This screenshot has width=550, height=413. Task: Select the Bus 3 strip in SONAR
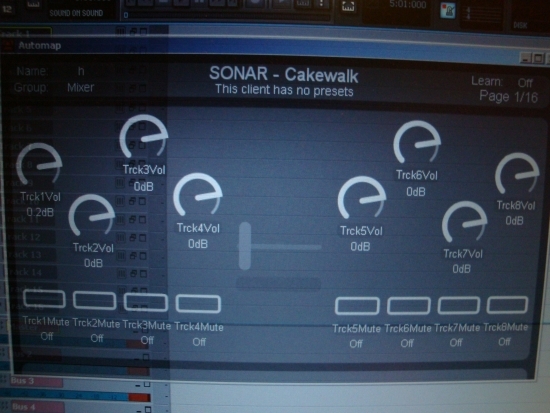(x=35, y=381)
